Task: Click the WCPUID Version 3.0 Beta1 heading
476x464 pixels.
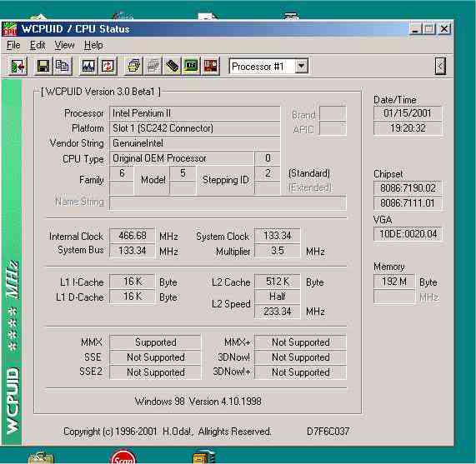Action: [100, 92]
